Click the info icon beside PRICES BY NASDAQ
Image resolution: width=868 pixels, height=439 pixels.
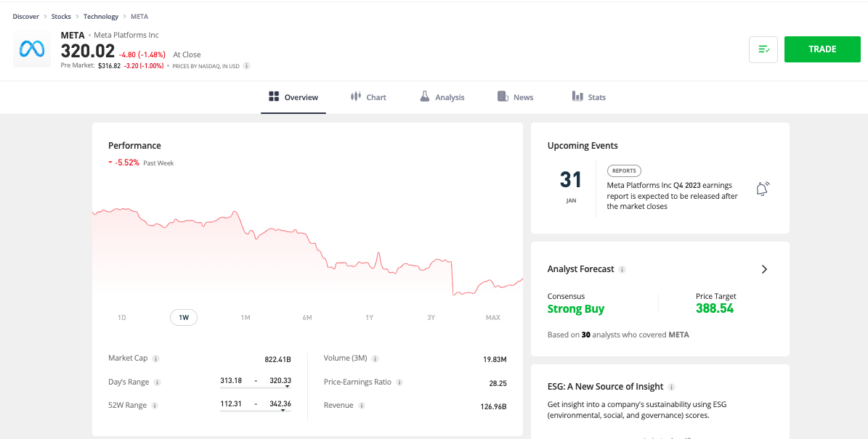246,65
